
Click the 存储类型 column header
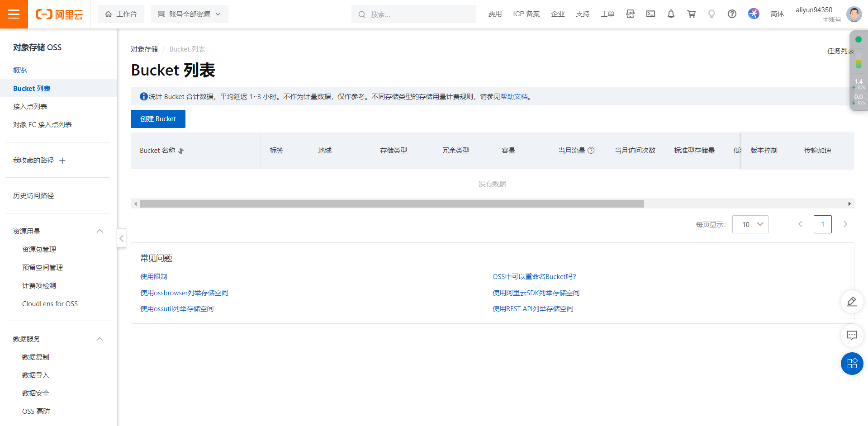[x=394, y=151]
